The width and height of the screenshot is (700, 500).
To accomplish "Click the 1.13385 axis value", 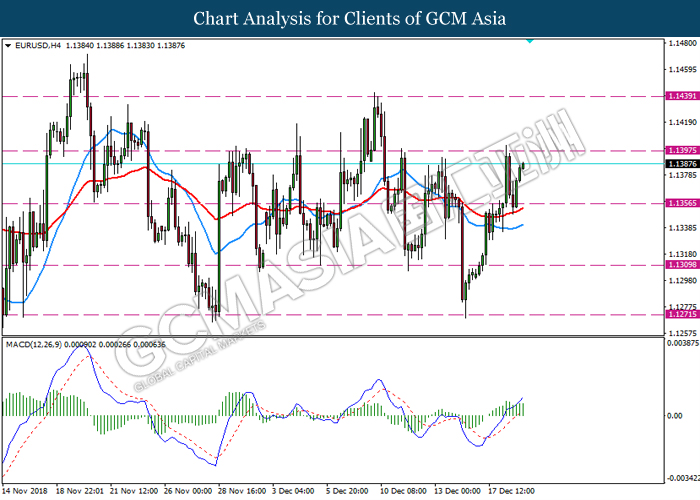I will [682, 228].
